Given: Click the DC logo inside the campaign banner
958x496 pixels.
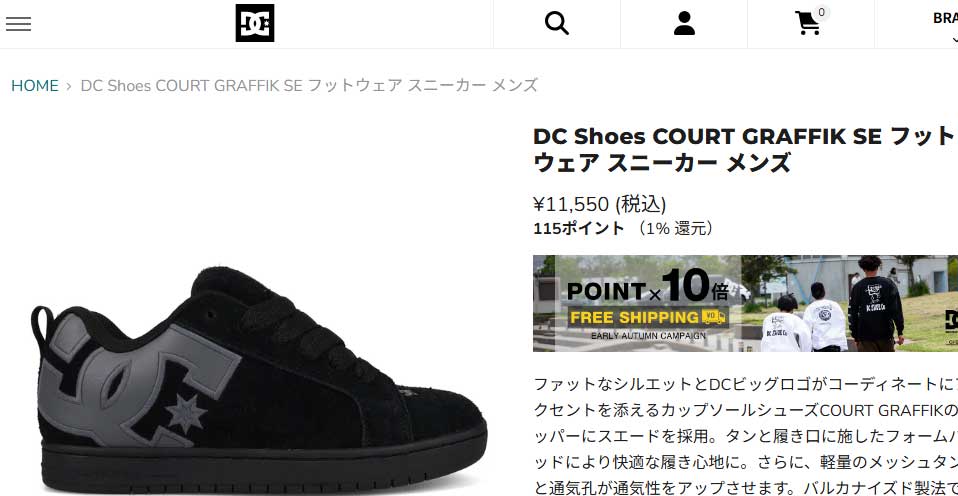Looking at the screenshot, I should click(x=951, y=321).
